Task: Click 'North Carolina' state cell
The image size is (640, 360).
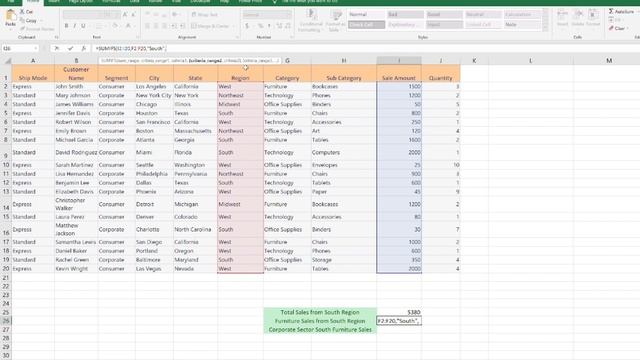Action: pos(195,229)
